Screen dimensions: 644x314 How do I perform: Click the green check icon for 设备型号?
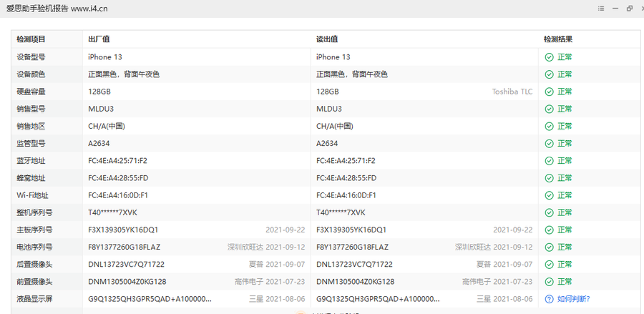coord(549,57)
